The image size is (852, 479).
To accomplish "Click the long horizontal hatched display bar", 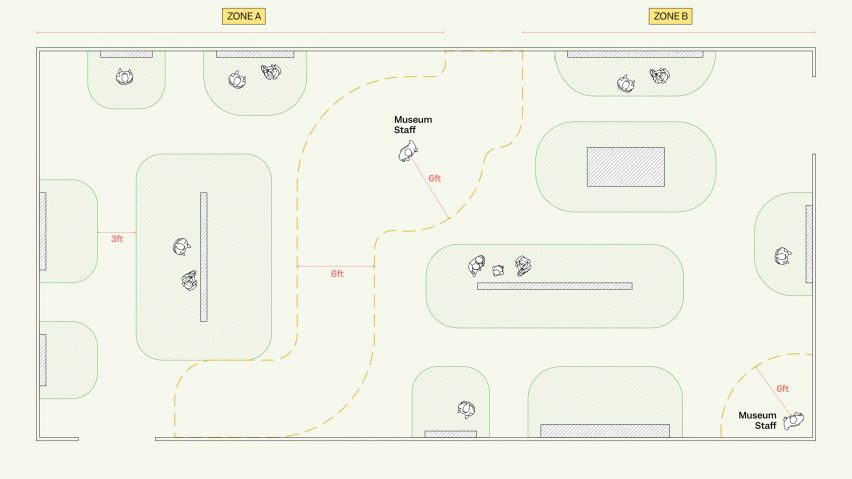I will pyautogui.click(x=555, y=286).
